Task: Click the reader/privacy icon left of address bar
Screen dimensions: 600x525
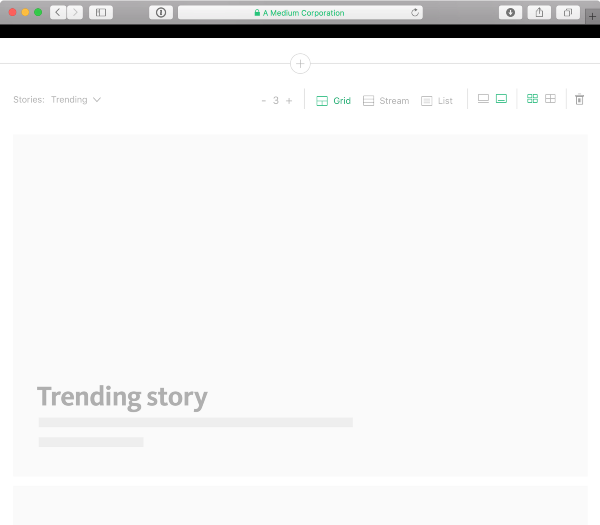Action: click(x=160, y=13)
